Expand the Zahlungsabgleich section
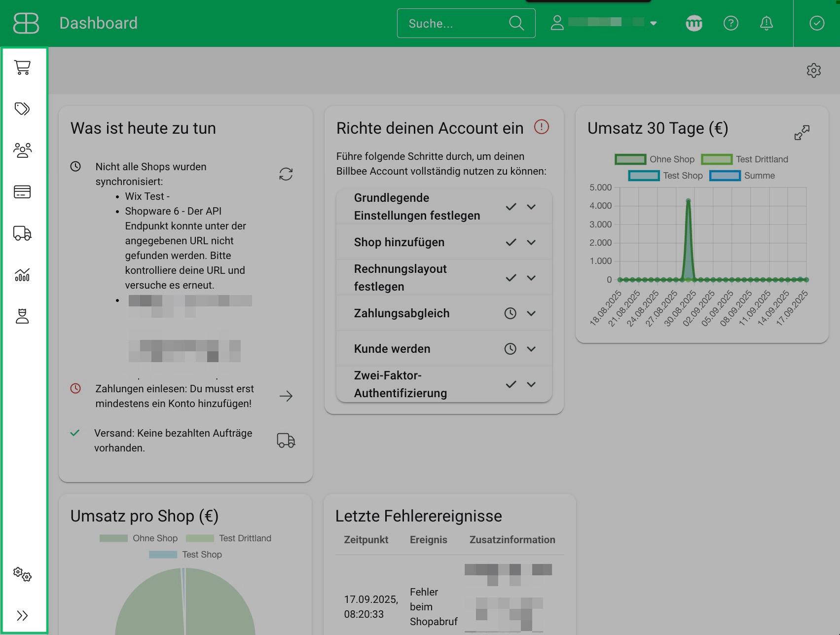 point(531,313)
